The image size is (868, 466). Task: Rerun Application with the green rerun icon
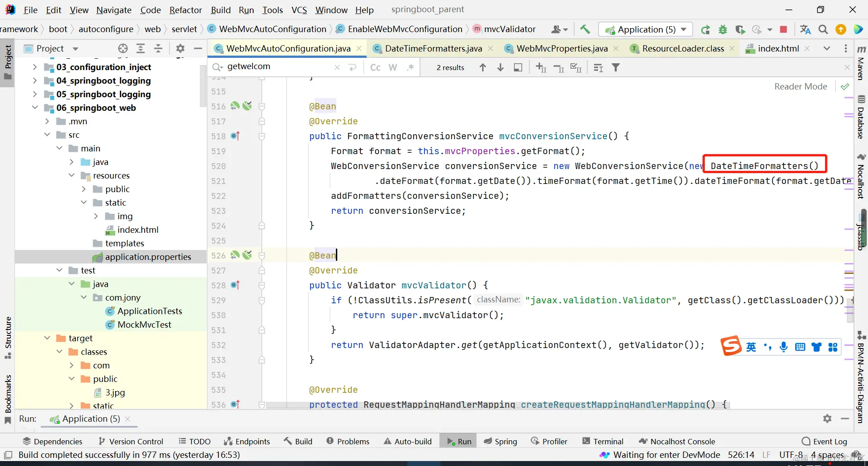[x=705, y=30]
